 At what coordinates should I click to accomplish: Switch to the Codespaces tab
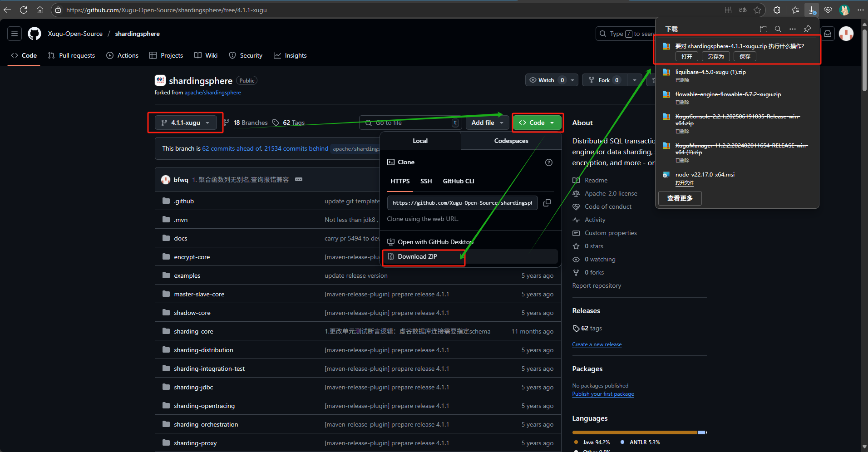511,141
